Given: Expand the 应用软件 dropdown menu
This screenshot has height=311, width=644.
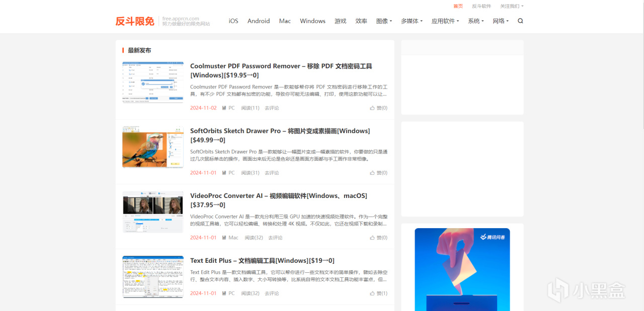Looking at the screenshot, I should [445, 21].
